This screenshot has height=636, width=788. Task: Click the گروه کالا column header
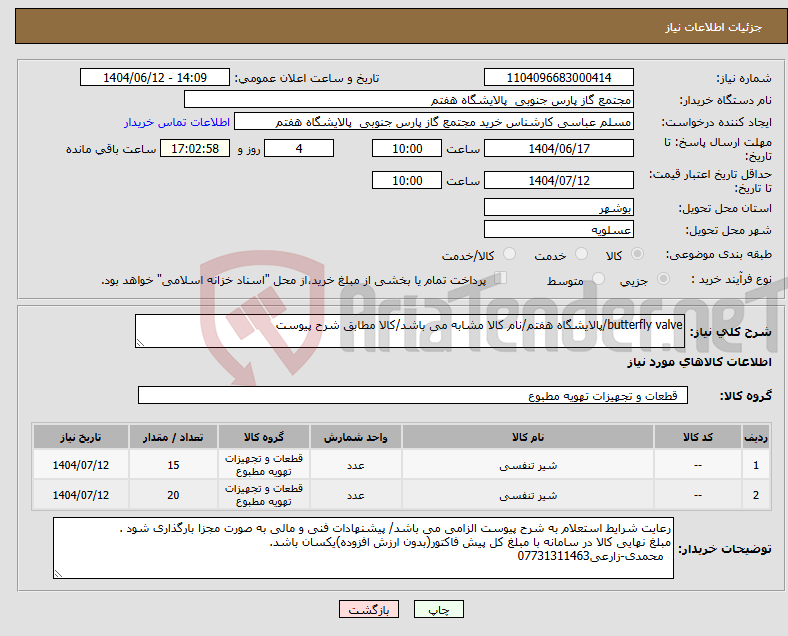pyautogui.click(x=263, y=437)
